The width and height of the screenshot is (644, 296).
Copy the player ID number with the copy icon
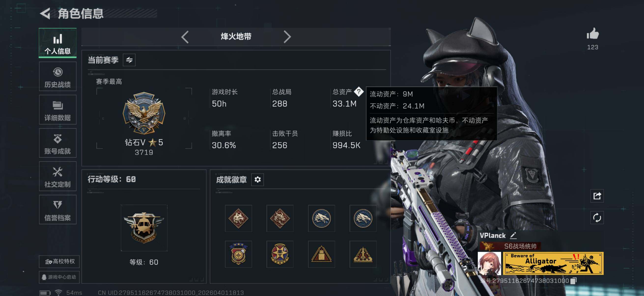[574, 281]
